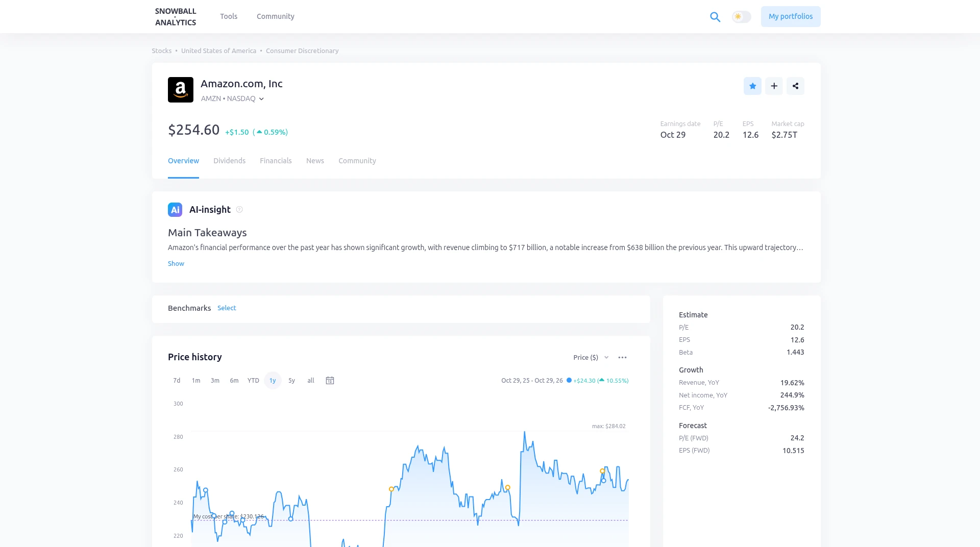Select the Overview tab
The image size is (980, 547).
183,161
